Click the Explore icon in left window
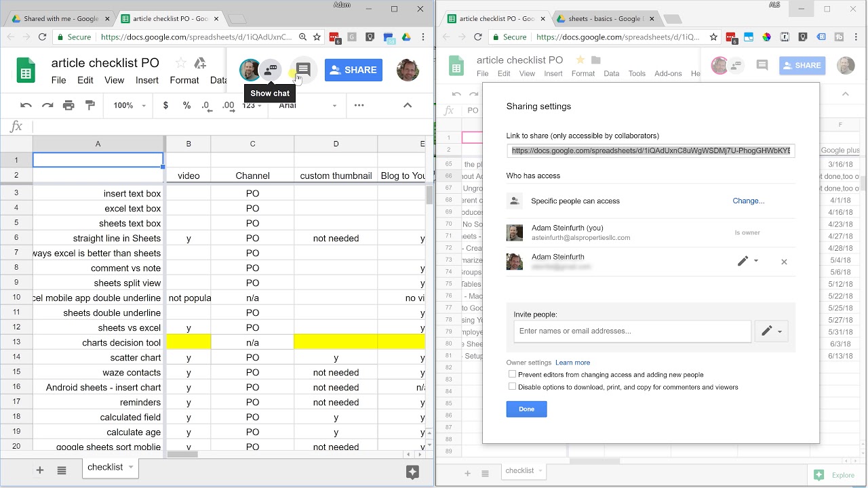 [412, 472]
